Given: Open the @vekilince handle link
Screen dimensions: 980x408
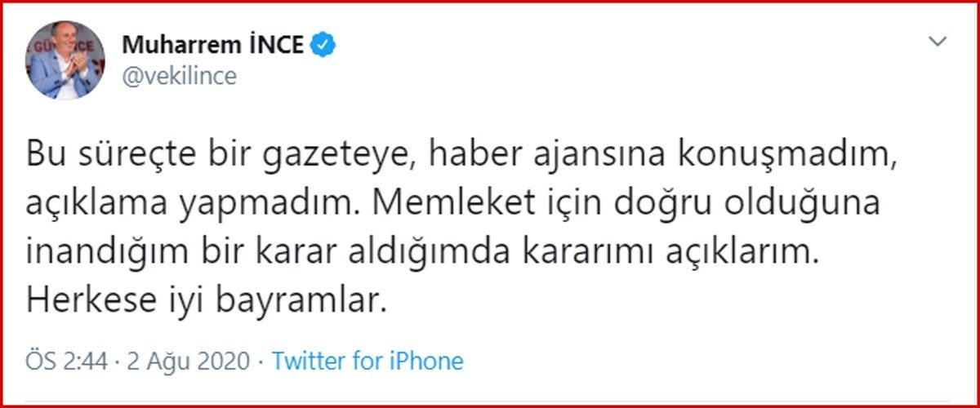Looking at the screenshot, I should coord(179,77).
